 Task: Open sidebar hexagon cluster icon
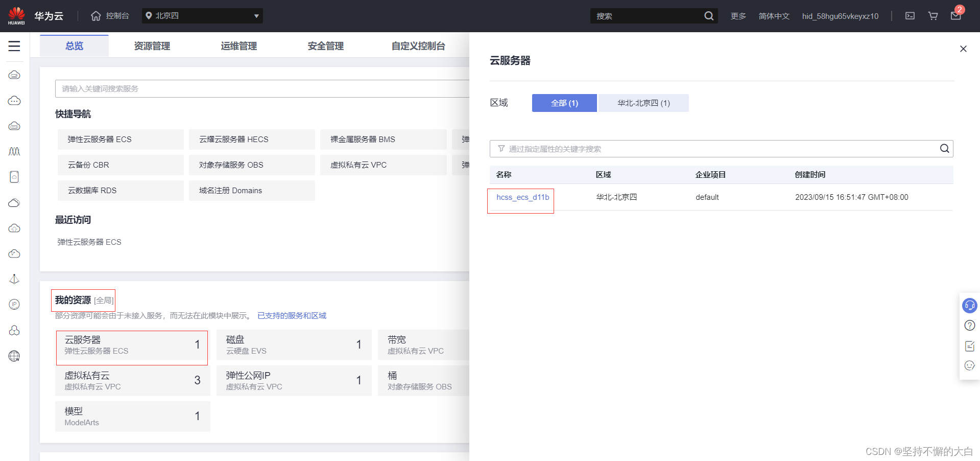(14, 330)
